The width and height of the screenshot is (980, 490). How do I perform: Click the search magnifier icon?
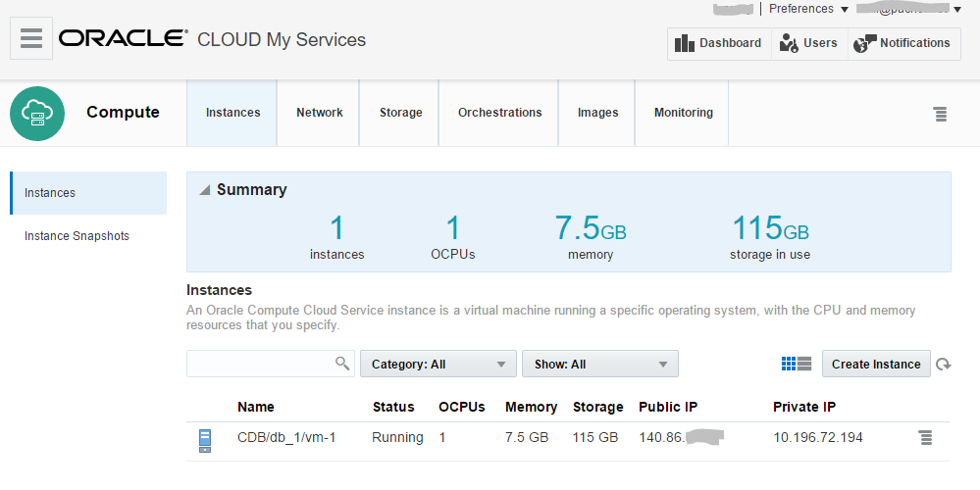pos(342,364)
